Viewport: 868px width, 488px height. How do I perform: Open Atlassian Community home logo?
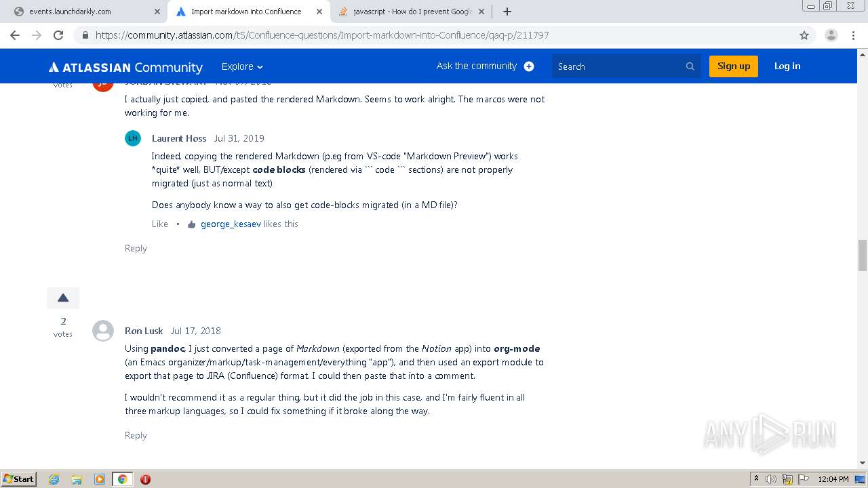tap(125, 66)
